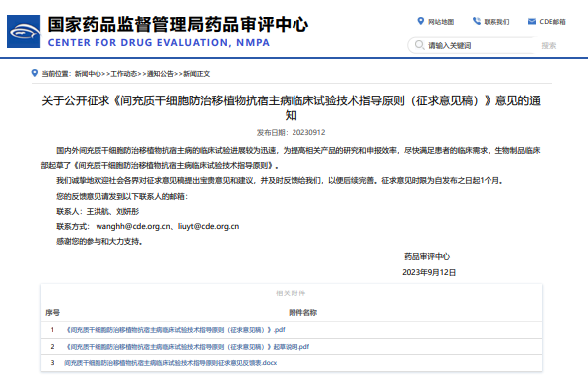
Task: Click the email liuyt@cde.org.cn
Action: tap(208, 227)
